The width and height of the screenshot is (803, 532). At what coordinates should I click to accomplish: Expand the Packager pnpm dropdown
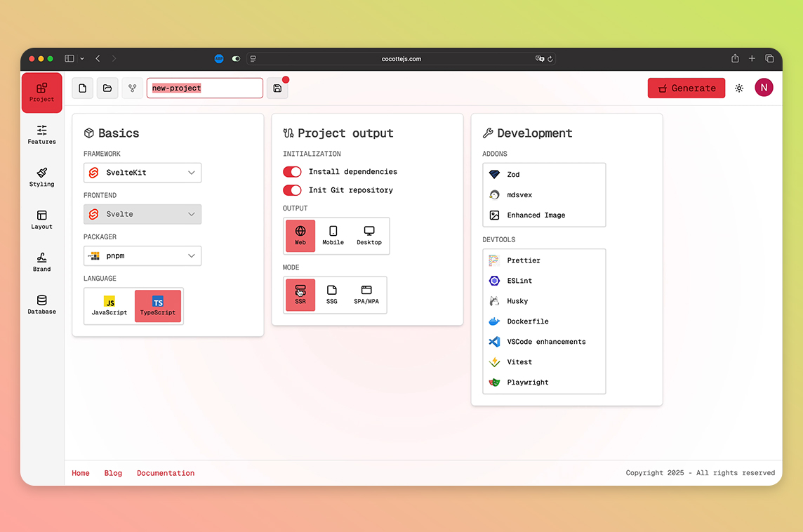(x=142, y=256)
